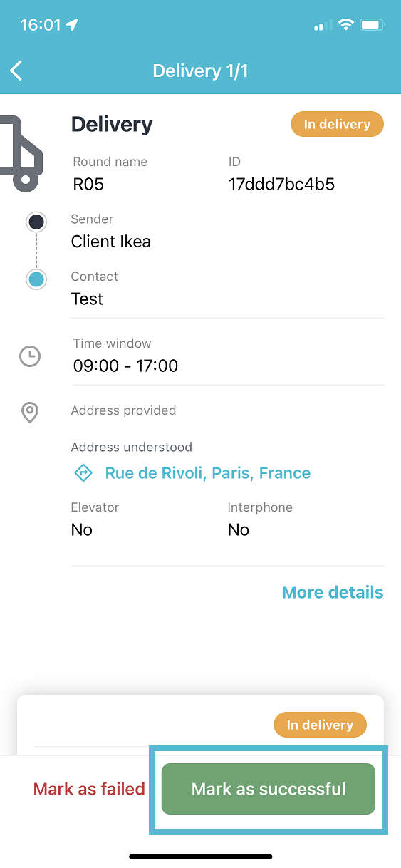This screenshot has height=868, width=401.
Task: Tap the blue contact dot on route line
Action: (36, 279)
